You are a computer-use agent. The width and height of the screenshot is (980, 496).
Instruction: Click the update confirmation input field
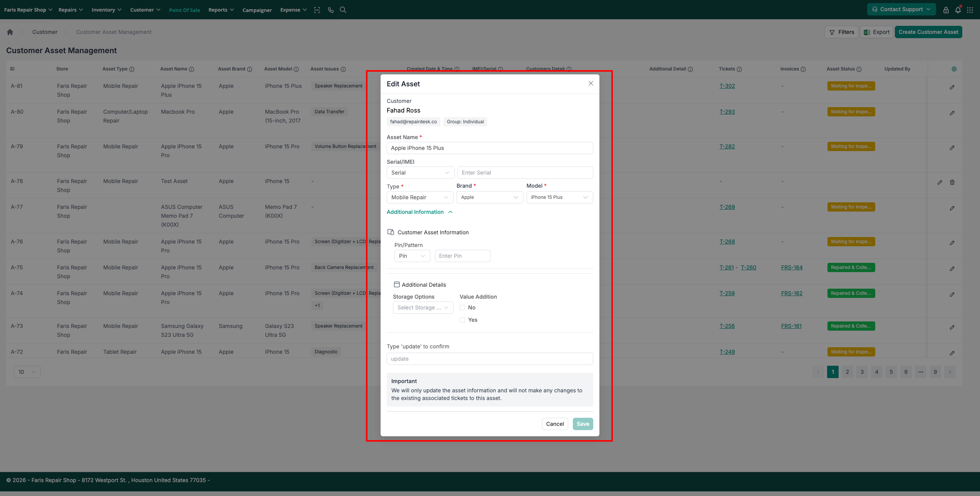(x=490, y=359)
